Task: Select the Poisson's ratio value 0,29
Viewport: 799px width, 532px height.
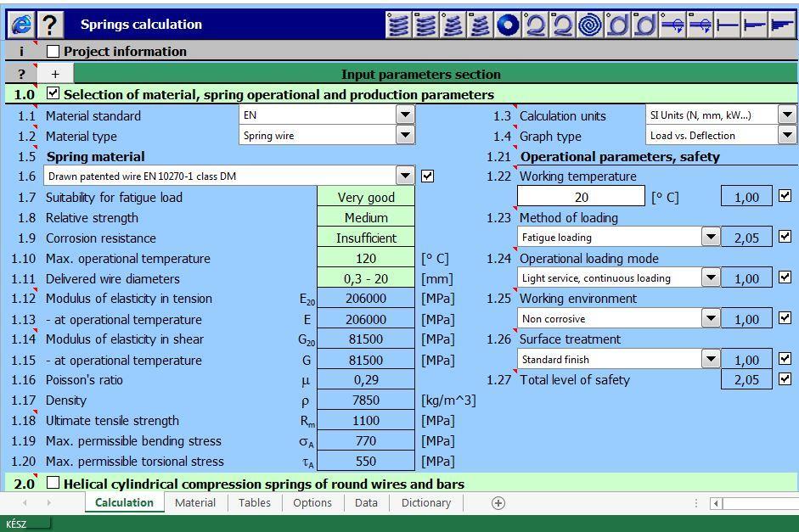Action: [366, 380]
